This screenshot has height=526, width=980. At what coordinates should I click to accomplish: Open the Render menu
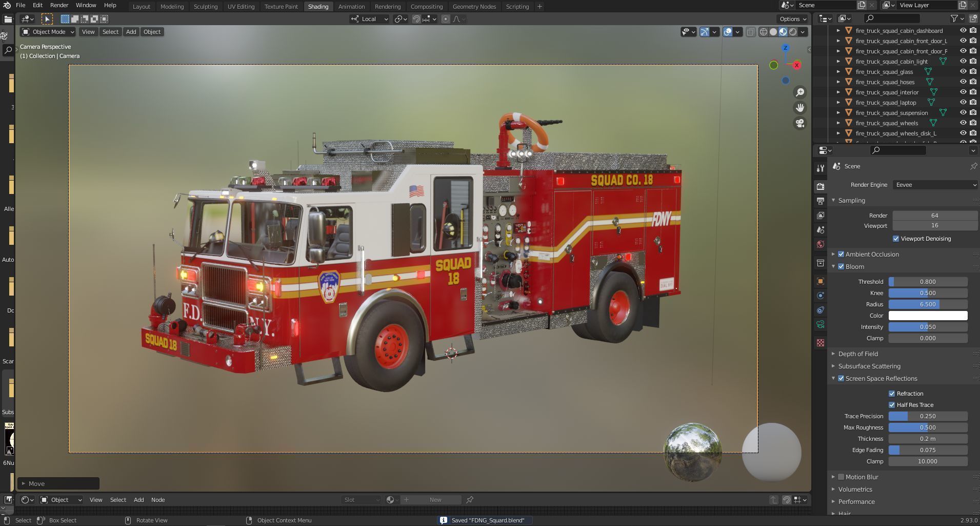pyautogui.click(x=59, y=5)
